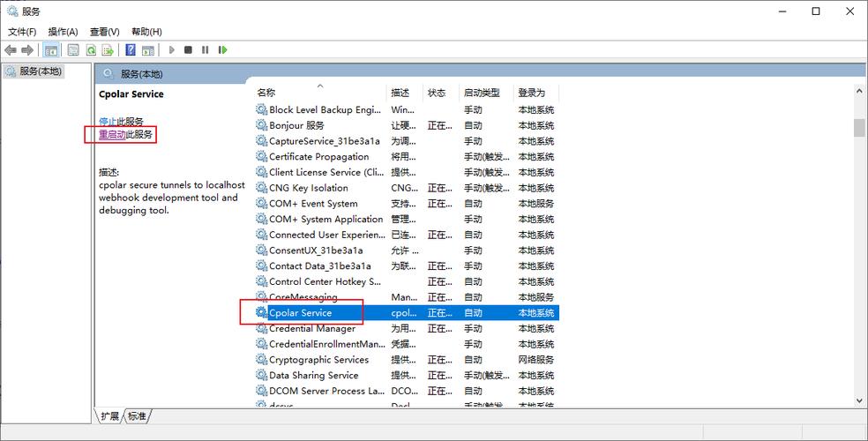
Task: Click the Restart Service icon
Action: pyautogui.click(x=222, y=49)
